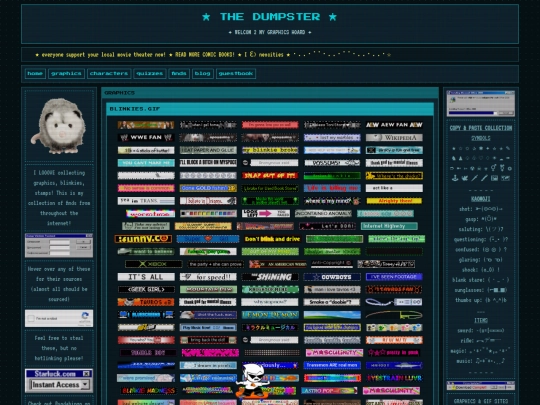Viewport: 540px width, 405px height.
Task: Select the quizzes nav button
Action: point(150,73)
